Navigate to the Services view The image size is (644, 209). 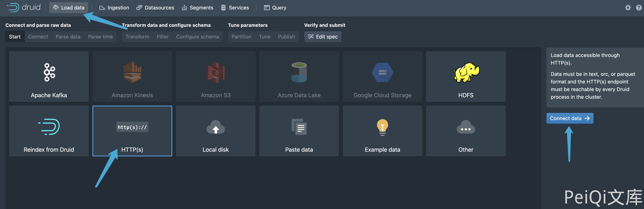point(235,8)
